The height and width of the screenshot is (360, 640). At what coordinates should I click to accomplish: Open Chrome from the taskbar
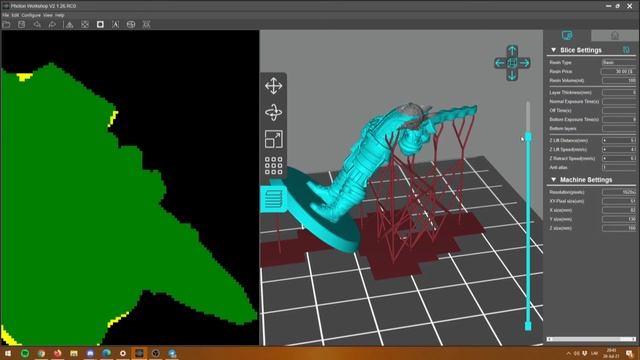(41, 353)
